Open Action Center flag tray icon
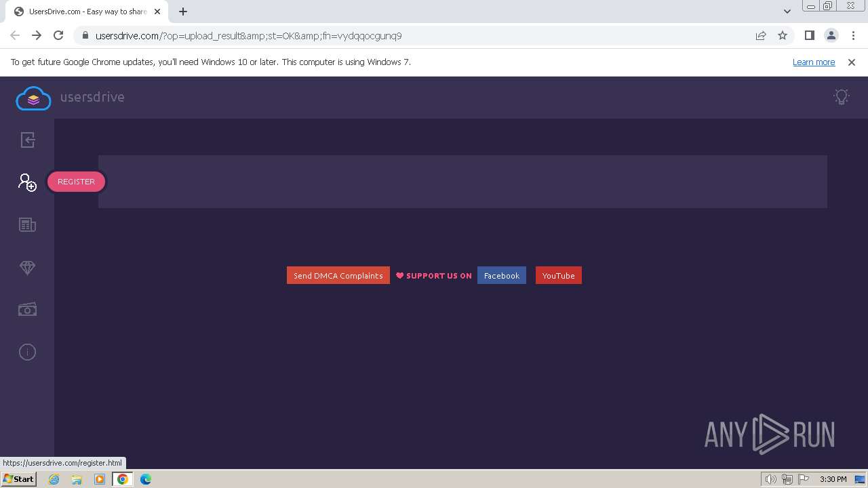 click(x=804, y=479)
